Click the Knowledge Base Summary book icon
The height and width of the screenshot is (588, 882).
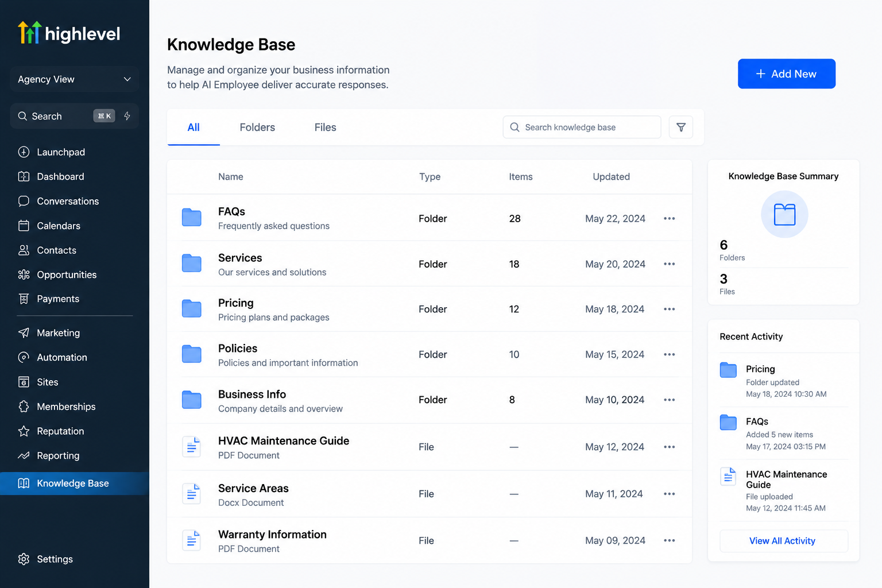pos(784,214)
